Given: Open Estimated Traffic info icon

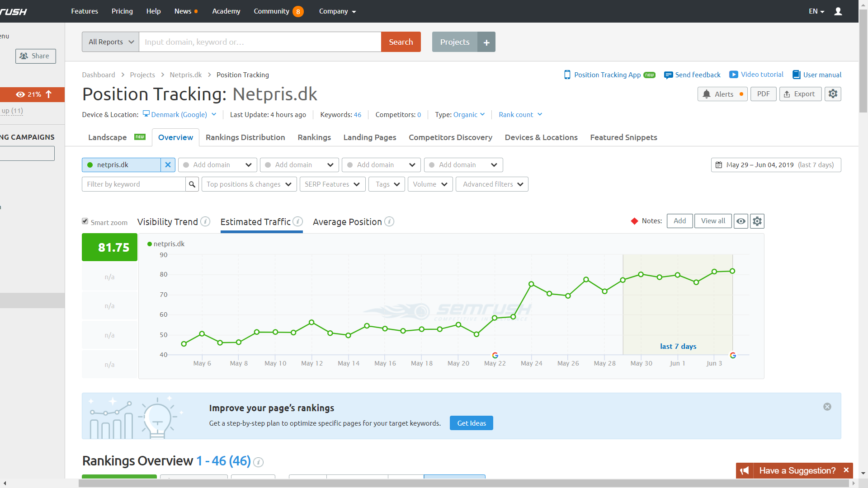Looking at the screenshot, I should coord(297,221).
